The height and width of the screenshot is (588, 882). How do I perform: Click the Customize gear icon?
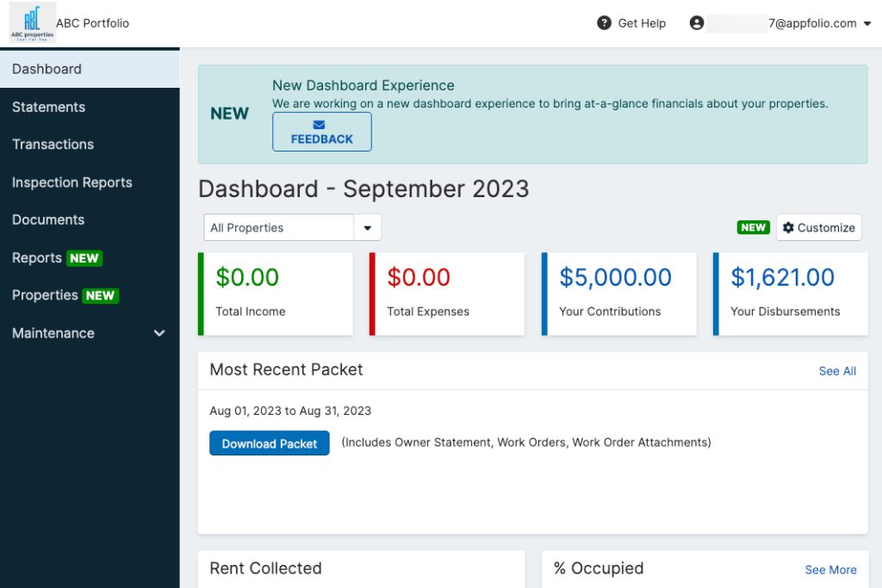point(788,227)
